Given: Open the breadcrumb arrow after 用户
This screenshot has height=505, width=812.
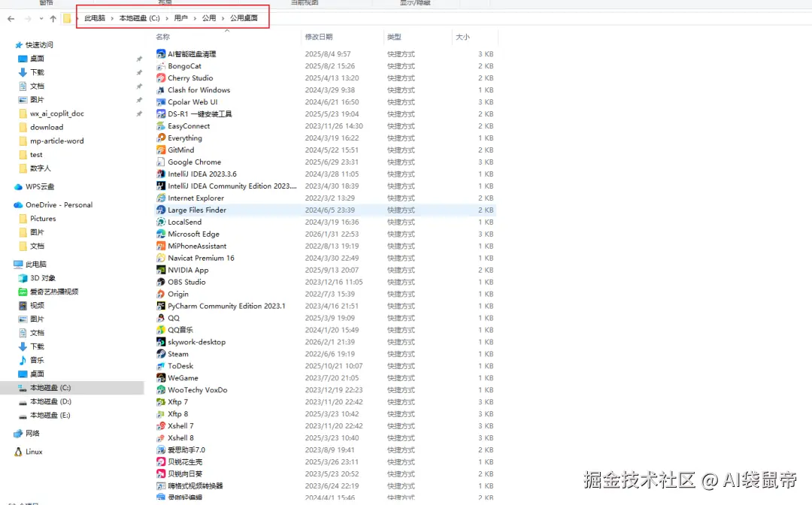Looking at the screenshot, I should (197, 17).
